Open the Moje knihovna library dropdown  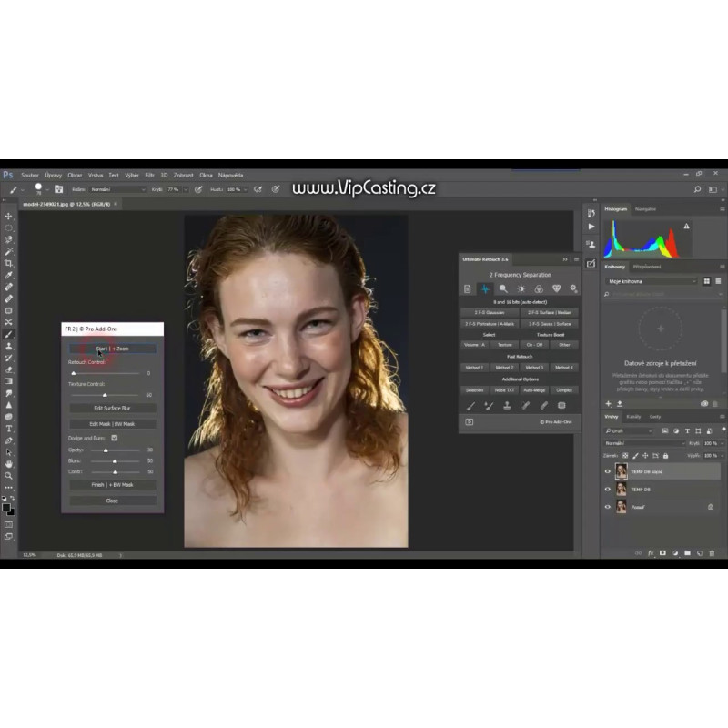[651, 281]
